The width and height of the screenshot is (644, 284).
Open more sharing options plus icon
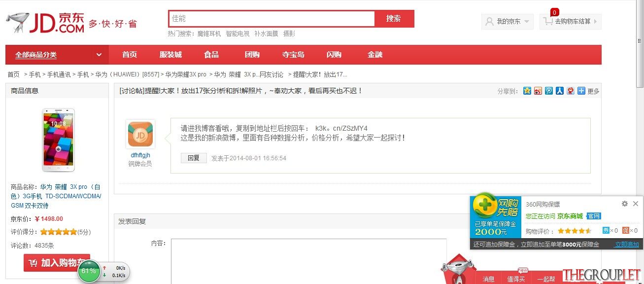581,91
